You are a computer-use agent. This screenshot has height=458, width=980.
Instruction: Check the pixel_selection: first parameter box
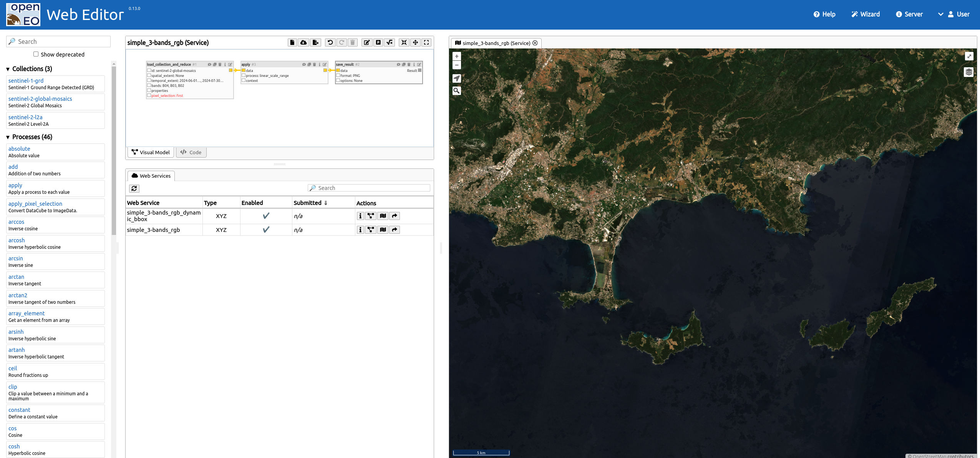pos(149,95)
